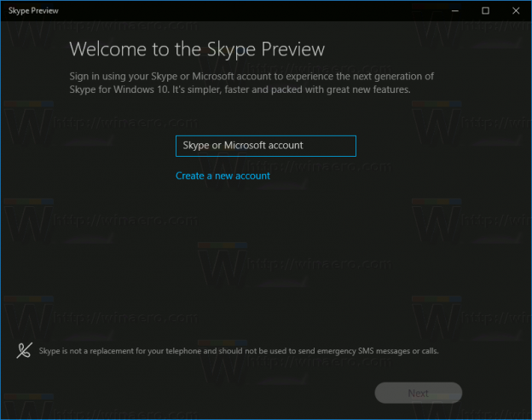532x420 pixels.
Task: Minimize the Skype Preview window
Action: pyautogui.click(x=455, y=11)
